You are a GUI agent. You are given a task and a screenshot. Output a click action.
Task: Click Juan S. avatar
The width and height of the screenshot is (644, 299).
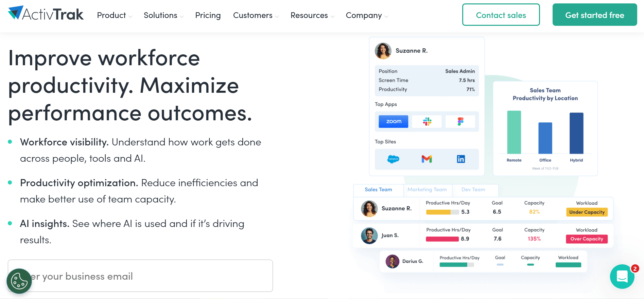coord(369,235)
